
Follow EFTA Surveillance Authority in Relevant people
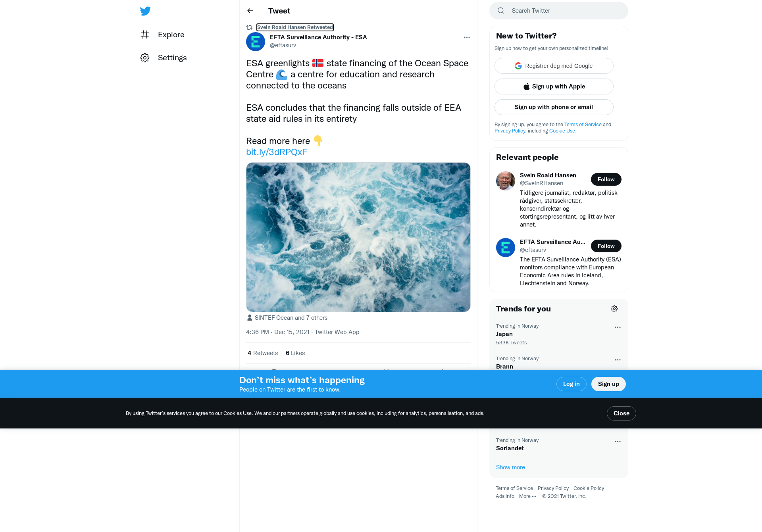[606, 246]
